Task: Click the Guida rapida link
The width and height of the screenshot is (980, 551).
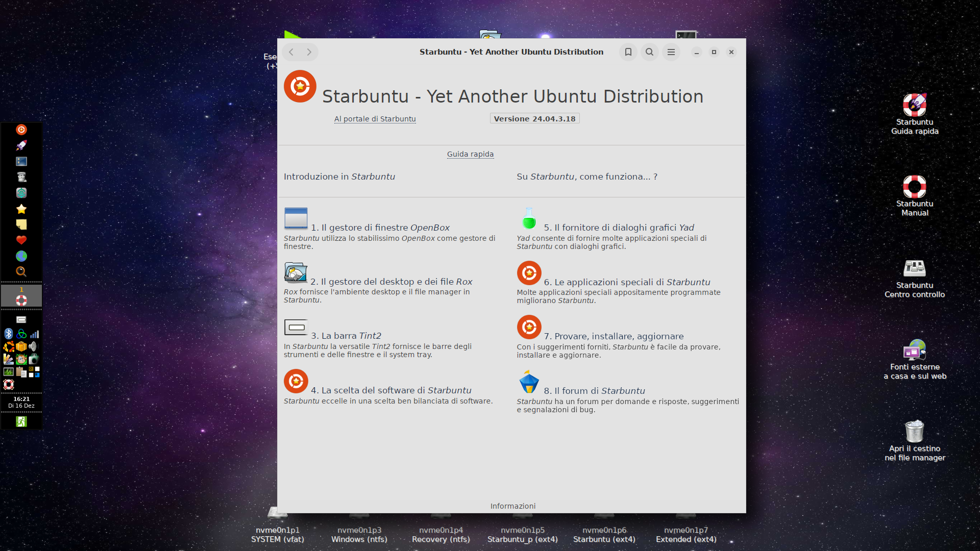Action: click(470, 154)
